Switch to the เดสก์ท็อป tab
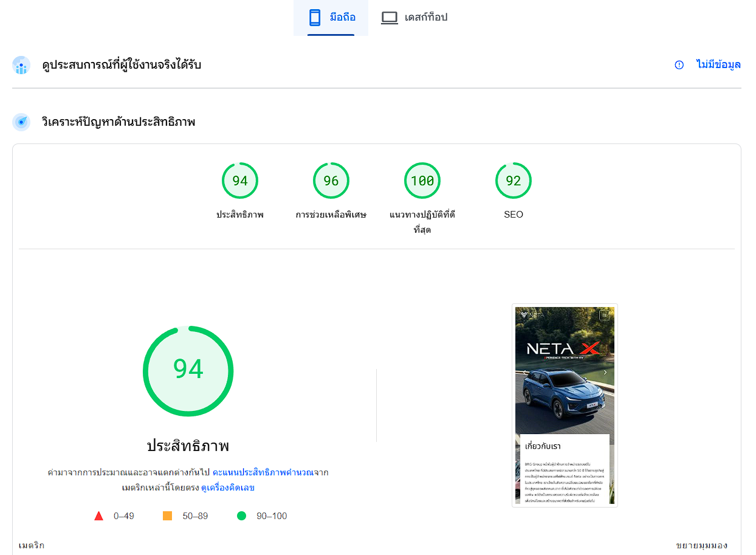 [414, 18]
